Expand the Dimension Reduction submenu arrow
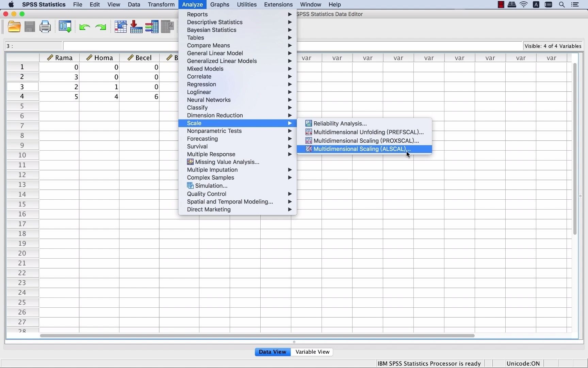 tap(290, 115)
